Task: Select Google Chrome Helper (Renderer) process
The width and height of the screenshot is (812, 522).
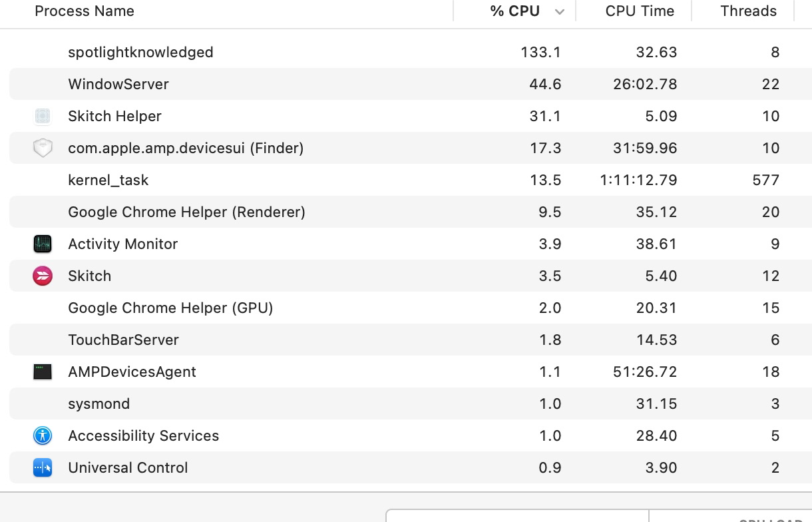Action: pos(186,212)
